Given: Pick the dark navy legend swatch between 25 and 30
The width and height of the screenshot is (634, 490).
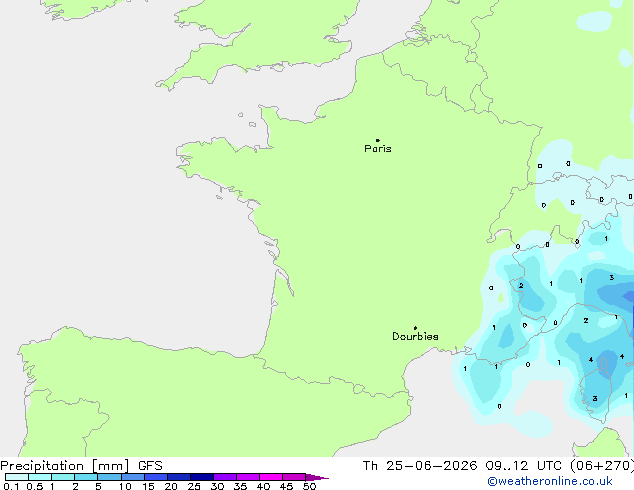Looking at the screenshot, I should point(202,477).
